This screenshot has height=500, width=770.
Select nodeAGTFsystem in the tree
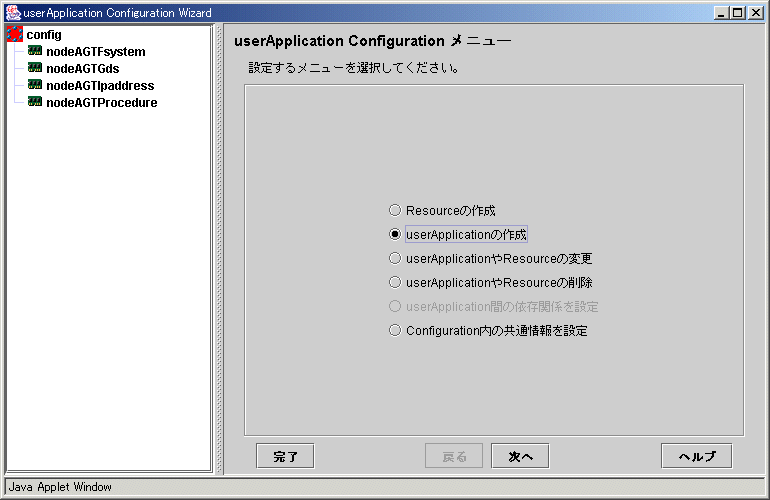click(96, 52)
